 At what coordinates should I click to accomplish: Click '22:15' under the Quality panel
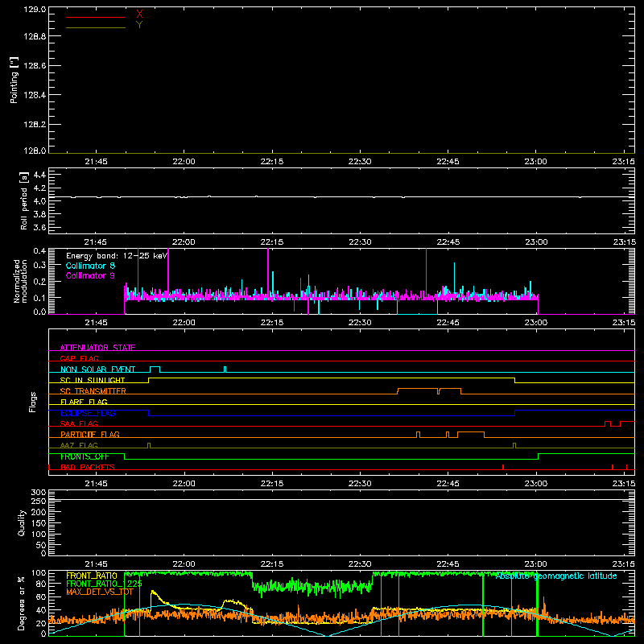tap(271, 564)
